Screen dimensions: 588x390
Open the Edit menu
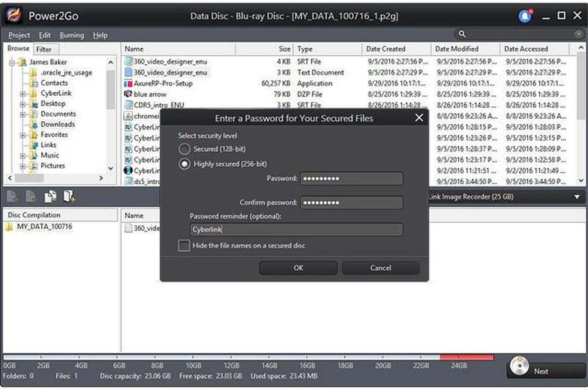pos(45,35)
